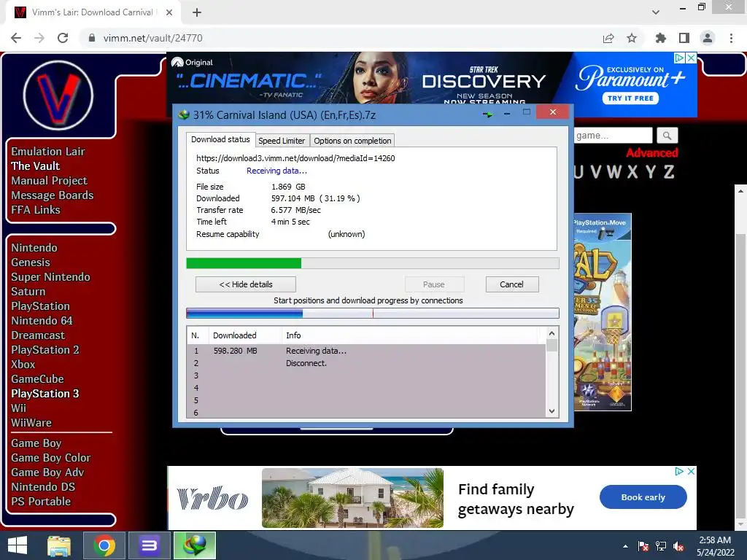747x560 pixels.
Task: Switch to the Speed Limiter tab
Action: 282,141
